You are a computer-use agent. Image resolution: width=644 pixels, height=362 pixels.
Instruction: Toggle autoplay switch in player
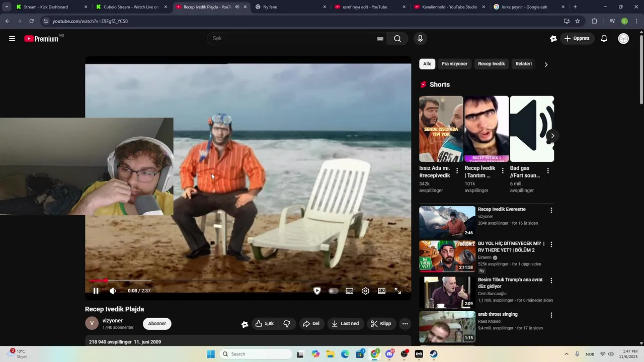(333, 291)
